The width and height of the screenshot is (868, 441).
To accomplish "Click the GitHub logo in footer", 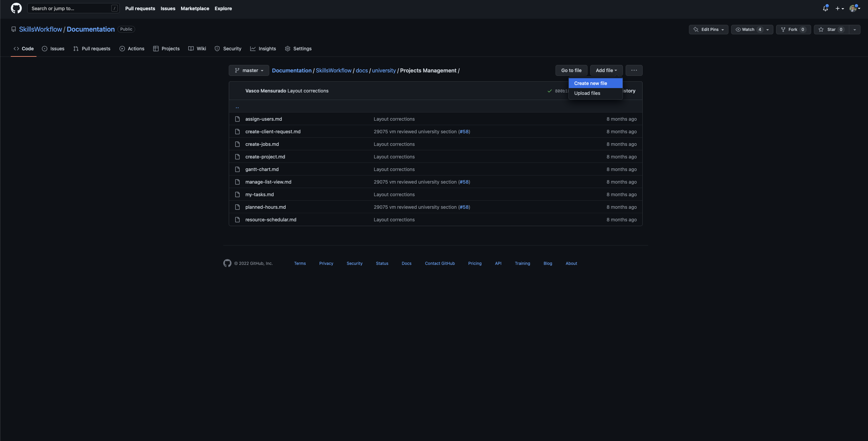I will 227,263.
